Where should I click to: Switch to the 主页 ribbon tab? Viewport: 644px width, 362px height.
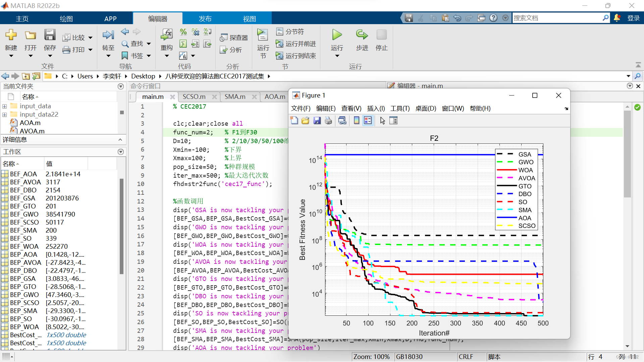click(22, 18)
